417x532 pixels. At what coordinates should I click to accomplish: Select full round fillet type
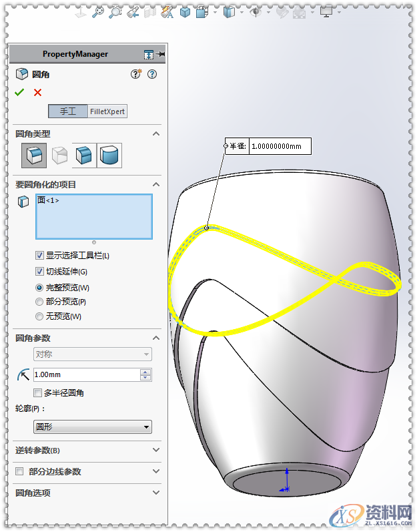[x=109, y=156]
